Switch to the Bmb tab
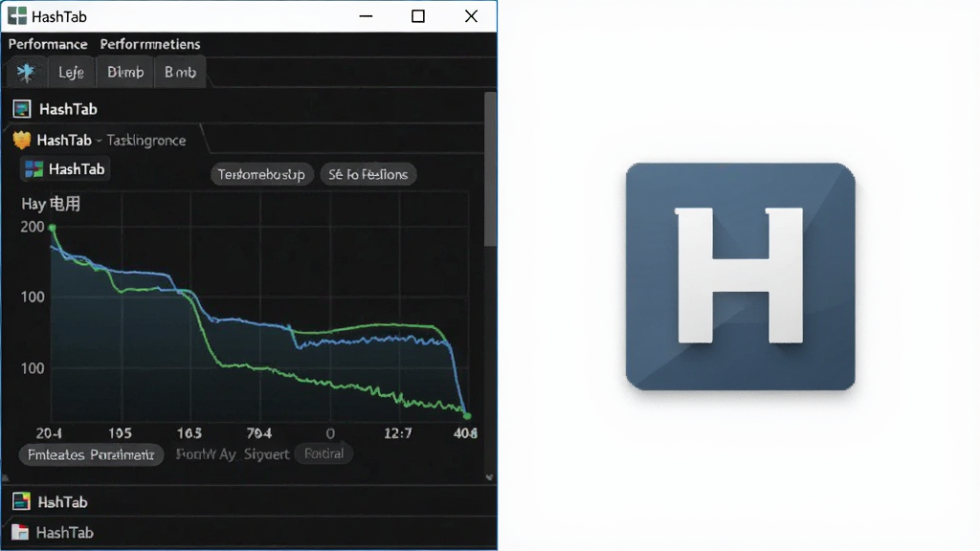The height and width of the screenshot is (551, 980). pos(180,73)
